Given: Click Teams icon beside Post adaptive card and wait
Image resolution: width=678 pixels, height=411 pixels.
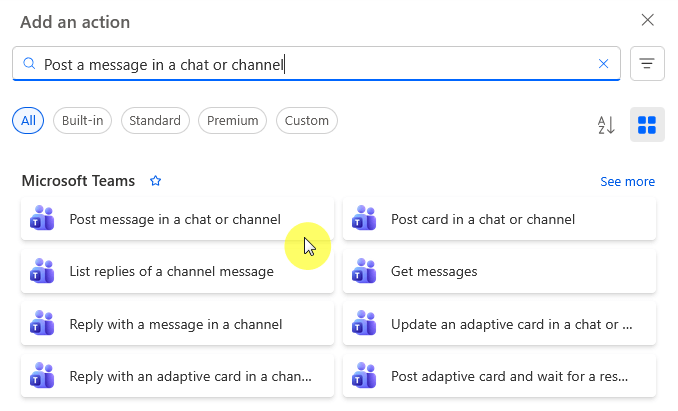Looking at the screenshot, I should 364,376.
